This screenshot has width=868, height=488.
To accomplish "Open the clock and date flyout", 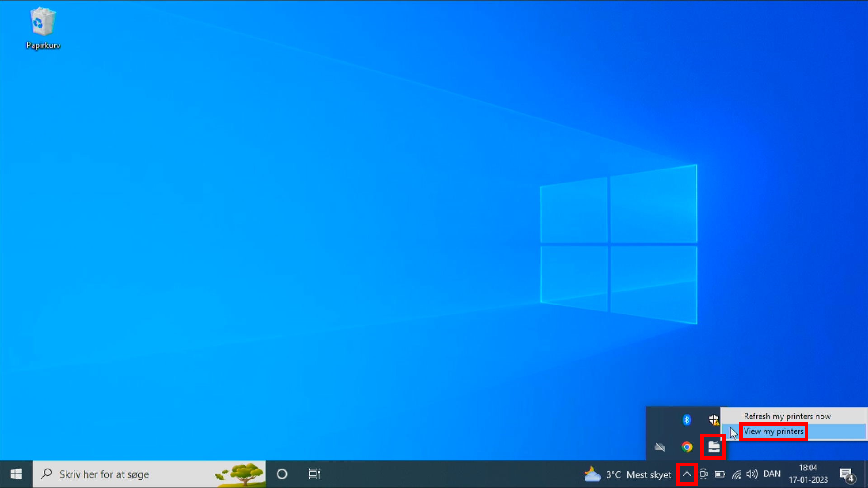I will point(808,474).
